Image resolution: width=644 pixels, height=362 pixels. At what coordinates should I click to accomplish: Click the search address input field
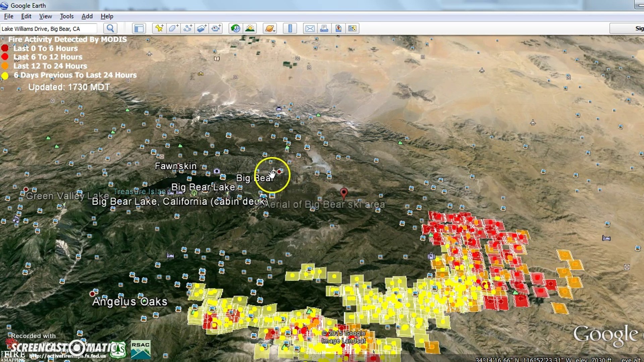click(49, 29)
